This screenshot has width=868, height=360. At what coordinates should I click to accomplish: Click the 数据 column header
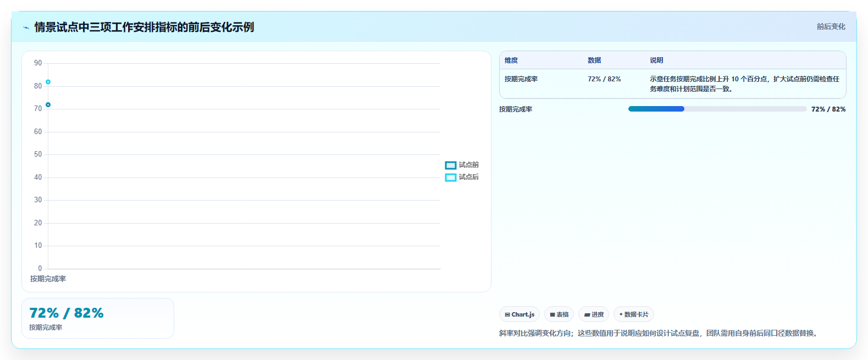(594, 60)
